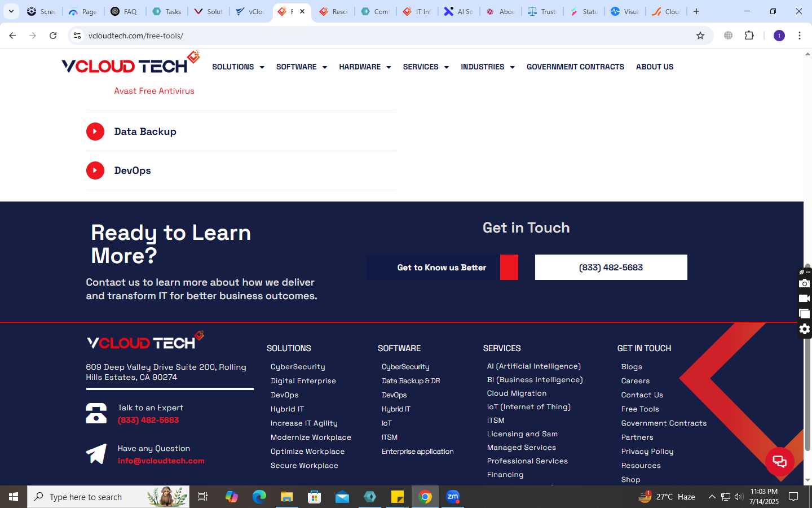Viewport: 812px width, 508px height.
Task: Click the footer vCloud Tech logo
Action: coord(145,340)
